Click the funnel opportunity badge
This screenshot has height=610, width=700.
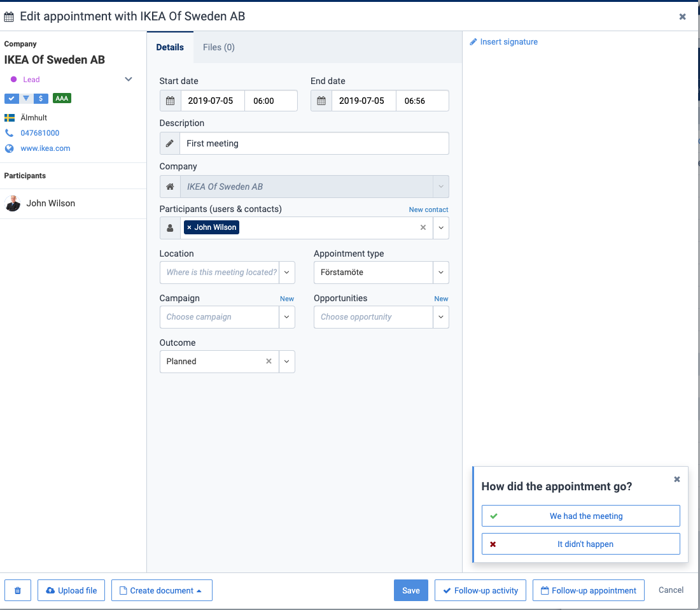pos(26,98)
